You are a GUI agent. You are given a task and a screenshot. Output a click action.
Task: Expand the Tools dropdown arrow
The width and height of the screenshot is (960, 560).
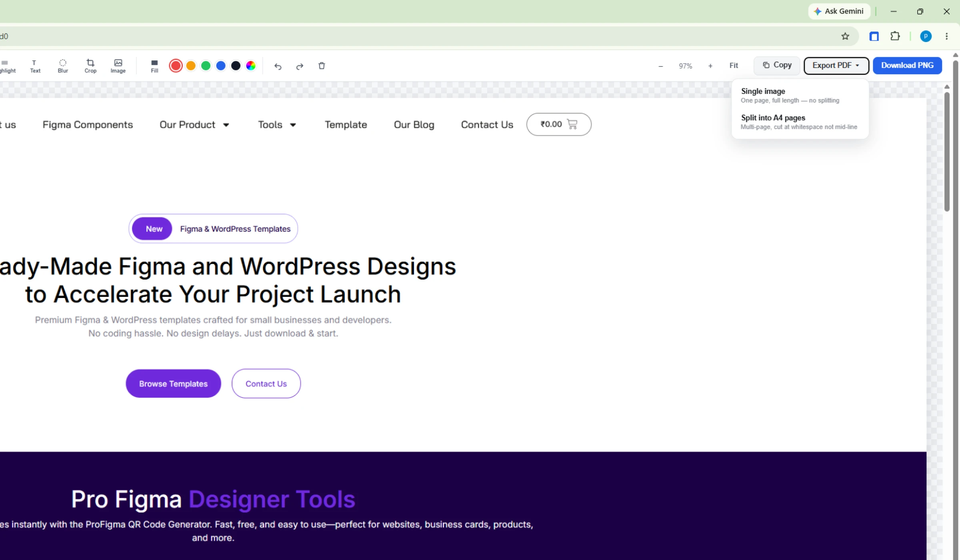pos(293,125)
